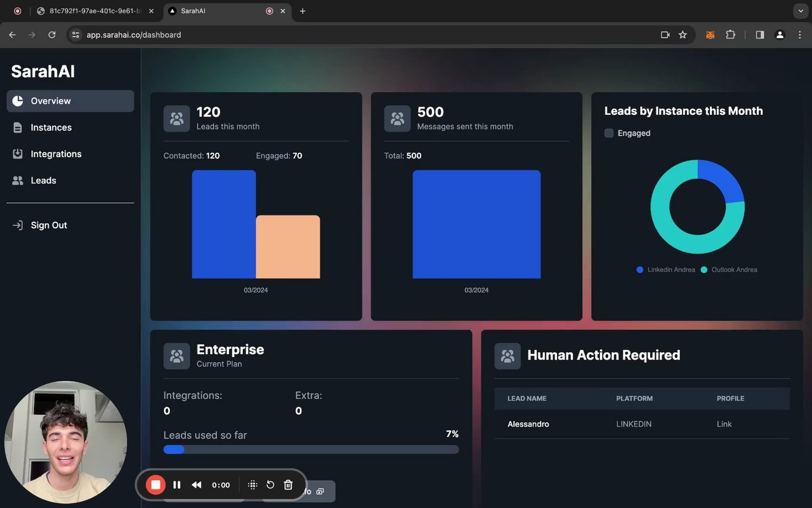812x508 pixels.
Task: Reload the current page
Action: click(x=52, y=35)
